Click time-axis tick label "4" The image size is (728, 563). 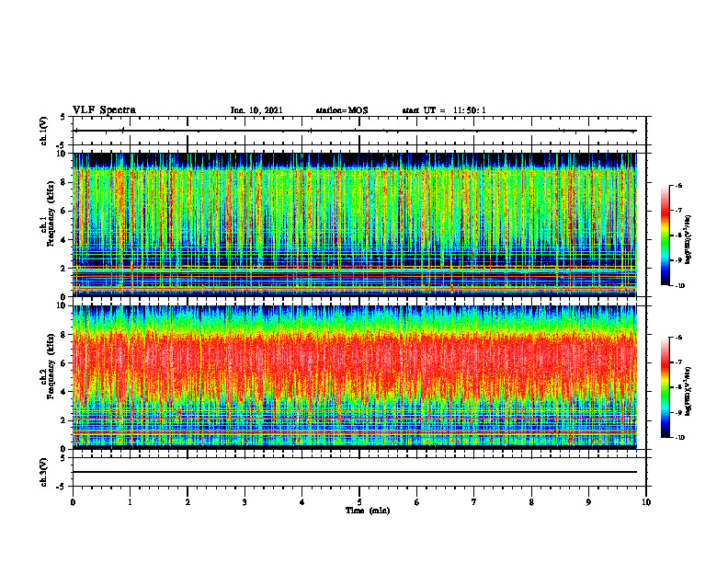point(302,502)
